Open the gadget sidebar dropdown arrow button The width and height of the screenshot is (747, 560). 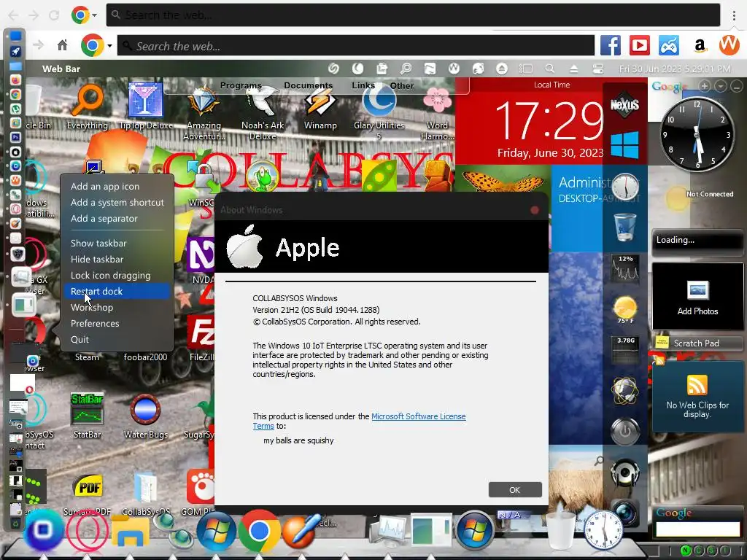coord(721,86)
